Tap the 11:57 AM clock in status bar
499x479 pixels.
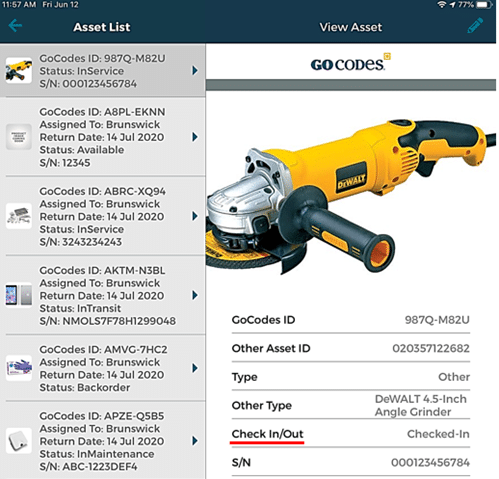(19, 5)
